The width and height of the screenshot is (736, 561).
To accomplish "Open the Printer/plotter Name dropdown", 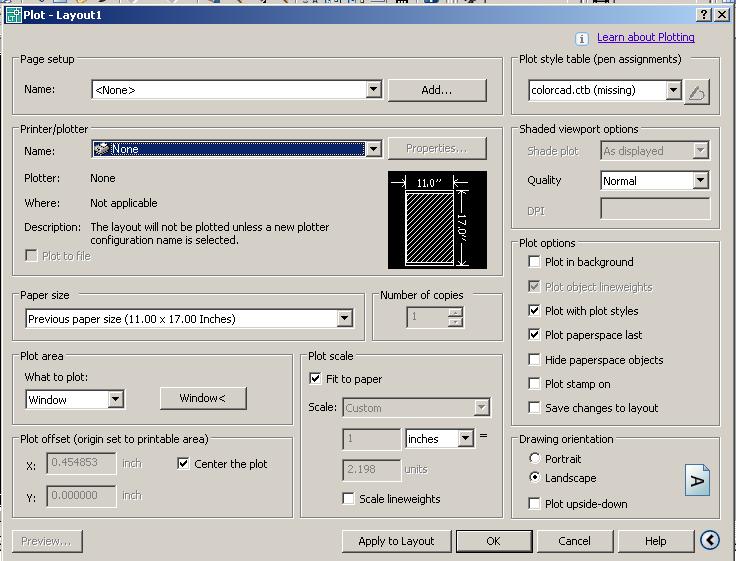I will tap(374, 149).
